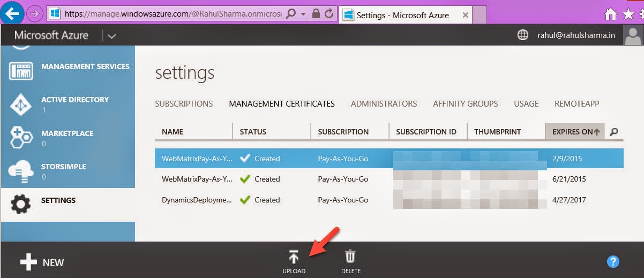Click the Settings gear icon
The height and width of the screenshot is (278, 644).
pyautogui.click(x=21, y=204)
